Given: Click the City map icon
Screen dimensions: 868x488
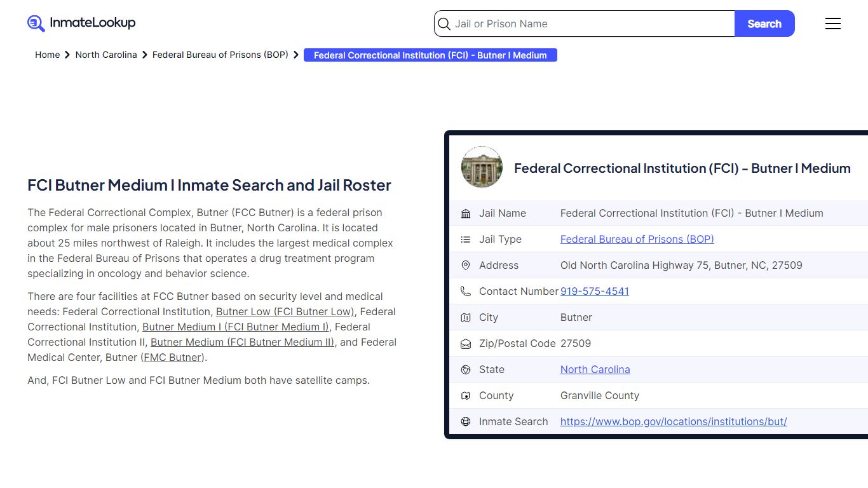Looking at the screenshot, I should tap(466, 318).
